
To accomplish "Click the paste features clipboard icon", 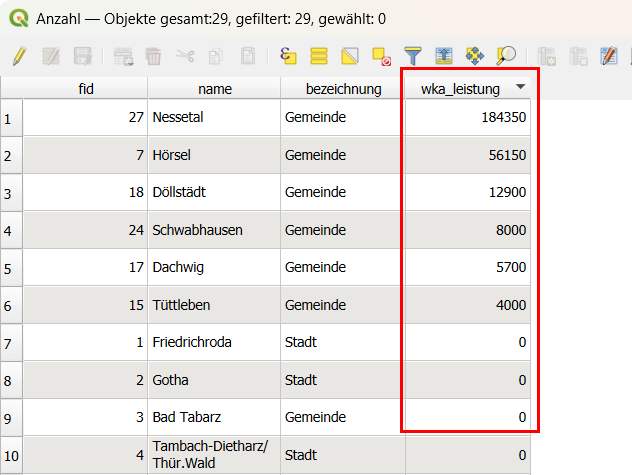I will 247,56.
